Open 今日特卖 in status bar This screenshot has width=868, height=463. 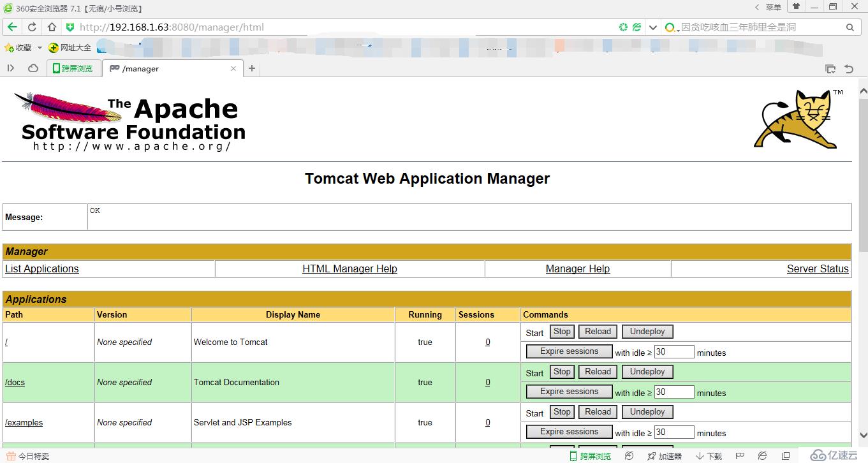[x=27, y=457]
